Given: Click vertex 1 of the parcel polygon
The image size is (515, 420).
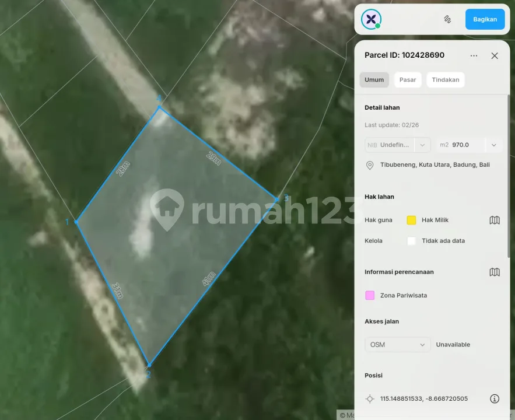Looking at the screenshot, I should click(x=76, y=222).
